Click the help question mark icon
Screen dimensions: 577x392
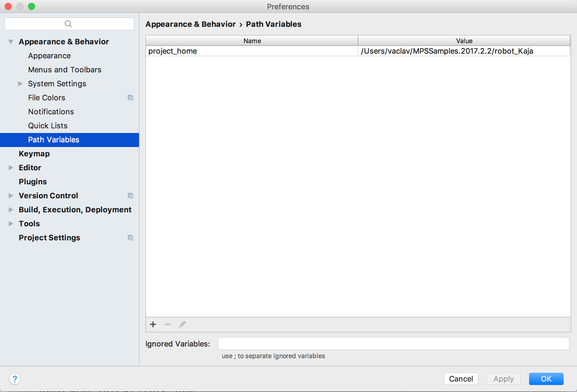15,379
